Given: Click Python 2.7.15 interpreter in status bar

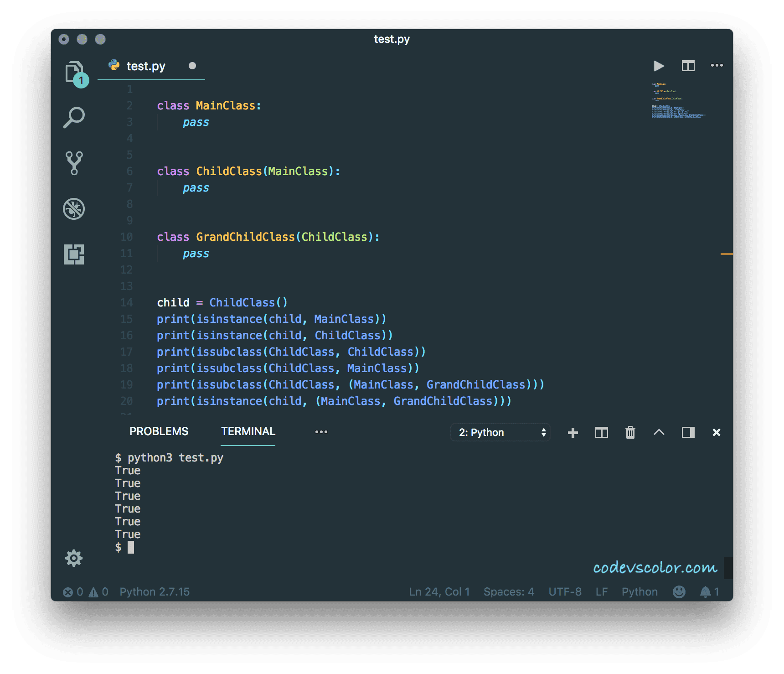Looking at the screenshot, I should 155,592.
